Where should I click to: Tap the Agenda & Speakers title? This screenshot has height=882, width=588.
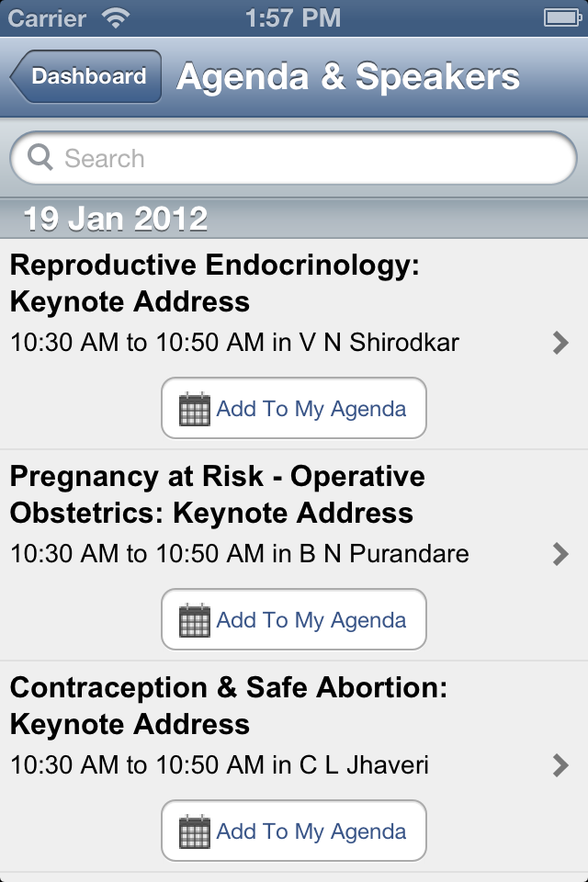pos(347,77)
